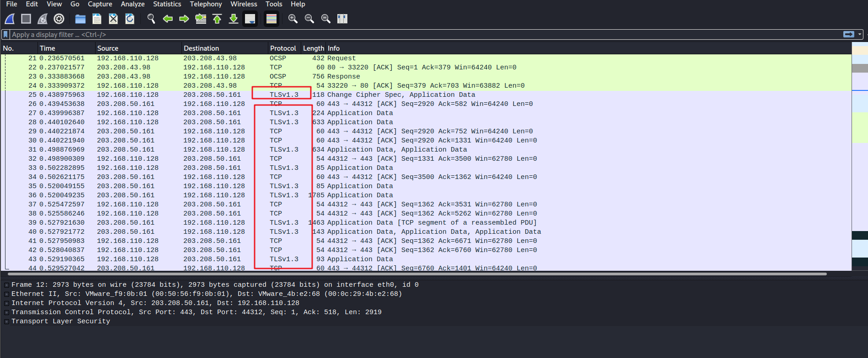Viewport: 868px width, 358px height.
Task: Open a capture file via folder icon
Action: point(80,19)
